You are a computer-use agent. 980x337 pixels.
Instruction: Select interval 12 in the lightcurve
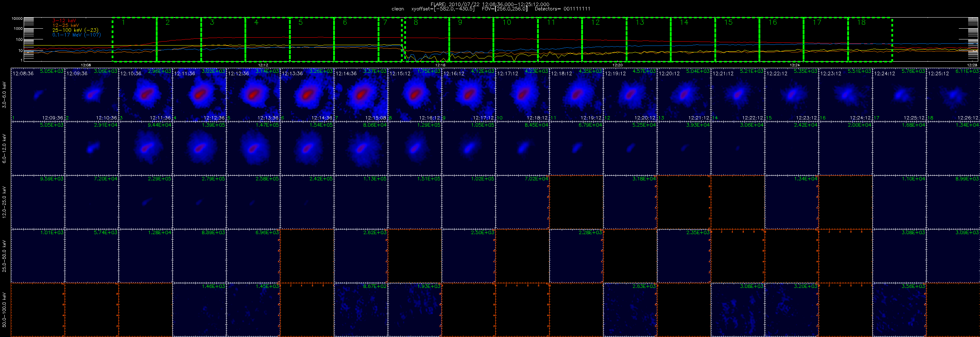click(x=604, y=39)
